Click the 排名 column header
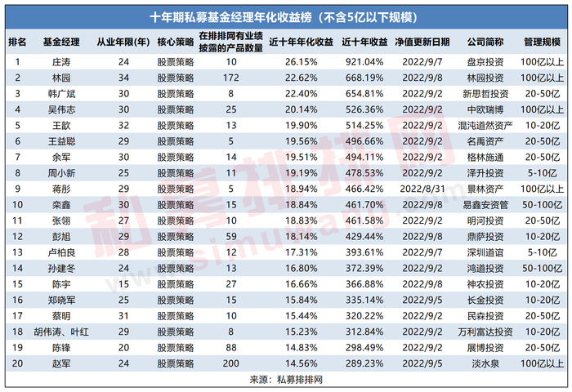This screenshot has height=392, width=572. (17, 42)
